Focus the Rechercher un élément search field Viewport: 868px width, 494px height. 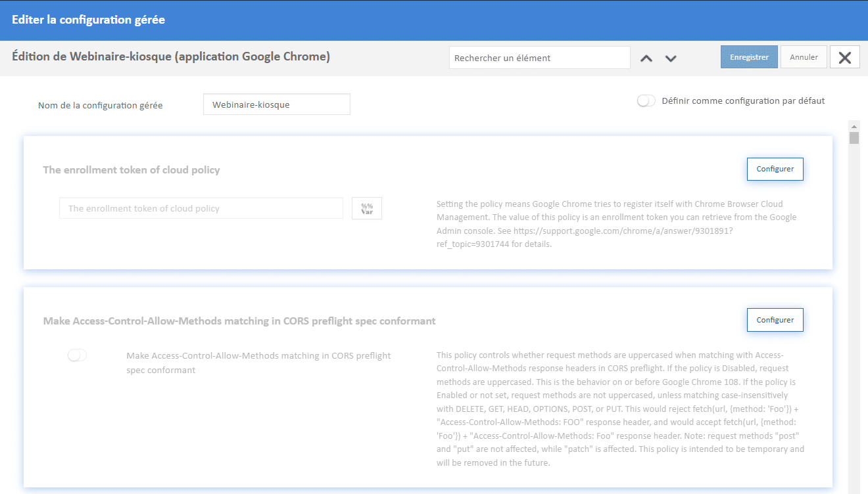click(x=539, y=58)
